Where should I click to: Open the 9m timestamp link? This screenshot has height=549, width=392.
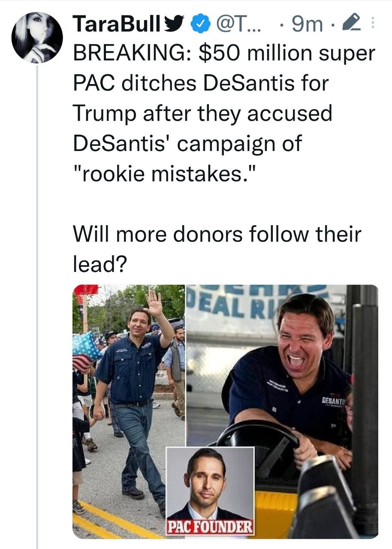tap(307, 25)
